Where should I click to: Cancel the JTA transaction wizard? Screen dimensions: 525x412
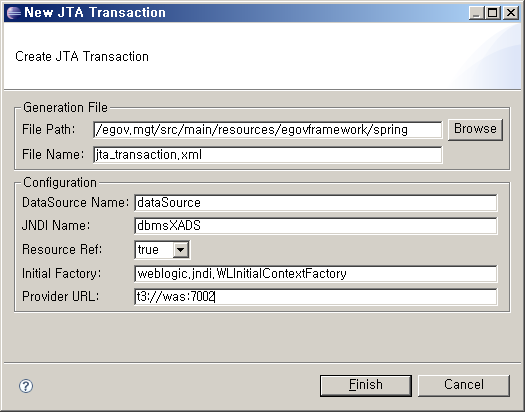tap(464, 385)
